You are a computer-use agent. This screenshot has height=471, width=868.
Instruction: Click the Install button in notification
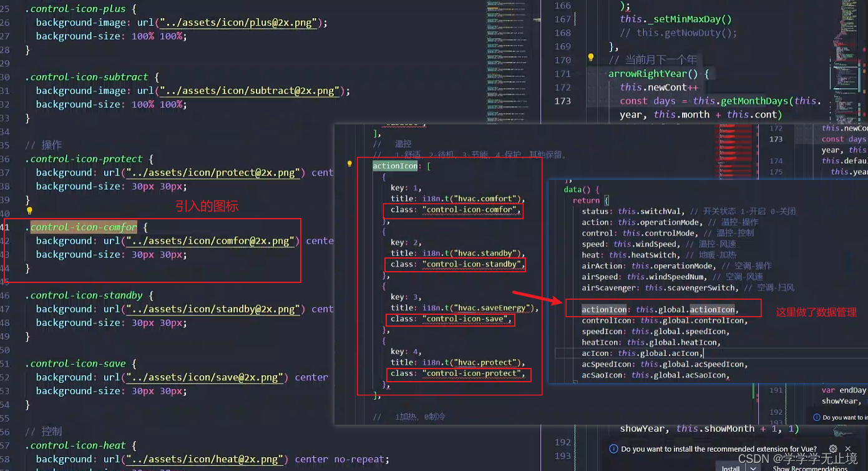[731, 468]
